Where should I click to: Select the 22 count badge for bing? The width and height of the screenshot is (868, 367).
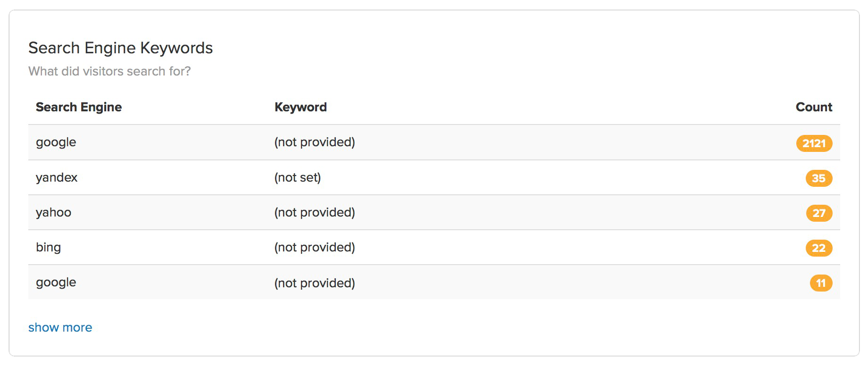coord(819,248)
